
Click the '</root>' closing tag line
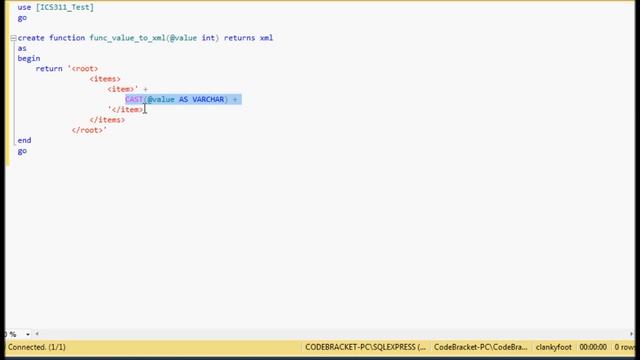(89, 130)
